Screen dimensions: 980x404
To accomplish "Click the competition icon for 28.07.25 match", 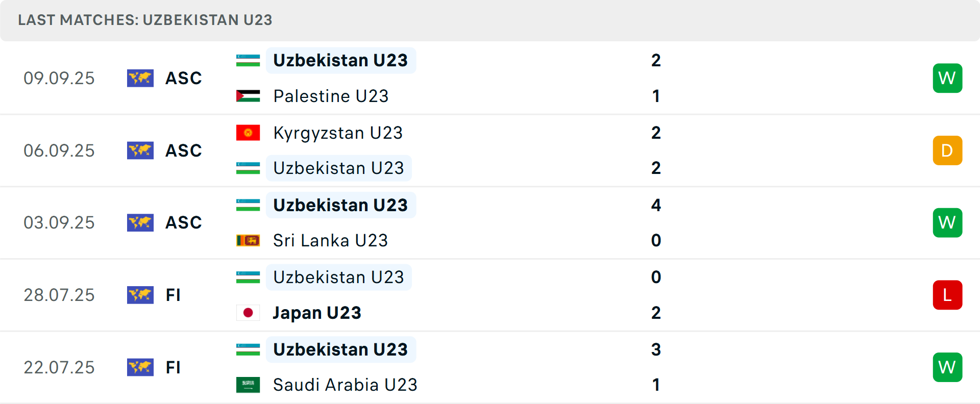I will click(x=140, y=295).
